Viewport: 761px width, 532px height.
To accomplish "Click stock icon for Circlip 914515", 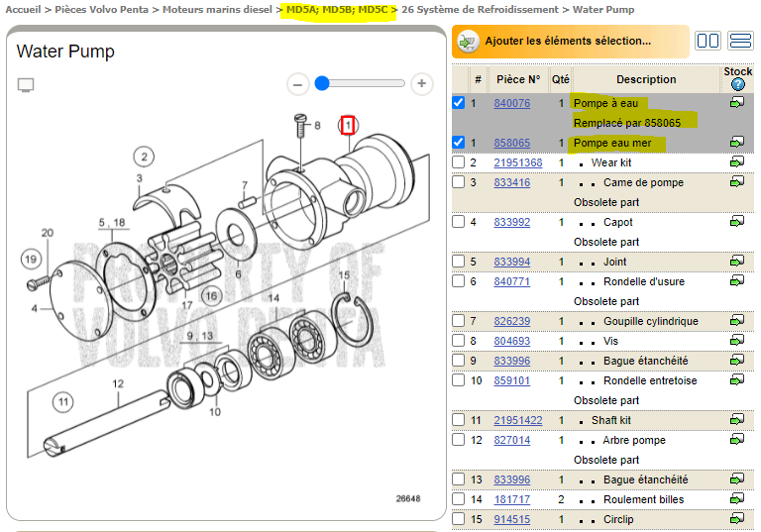I will pos(737,518).
